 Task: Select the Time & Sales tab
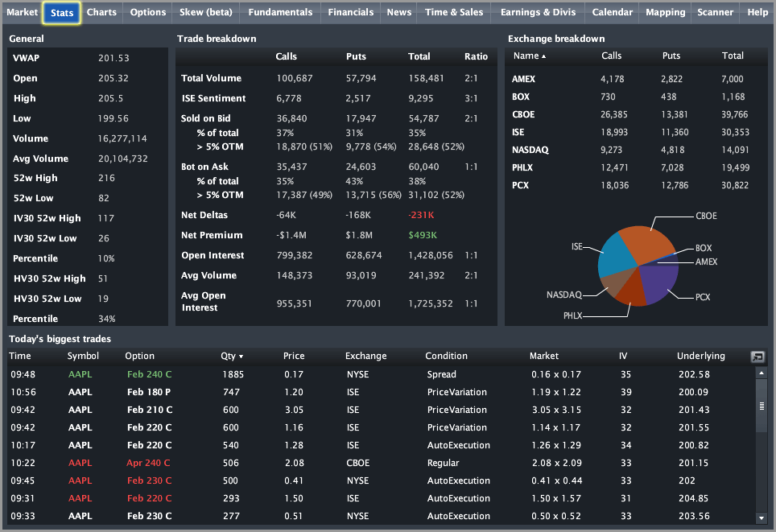pyautogui.click(x=454, y=12)
